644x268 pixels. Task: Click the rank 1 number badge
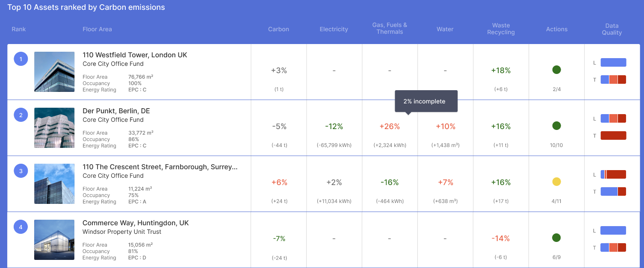click(21, 59)
